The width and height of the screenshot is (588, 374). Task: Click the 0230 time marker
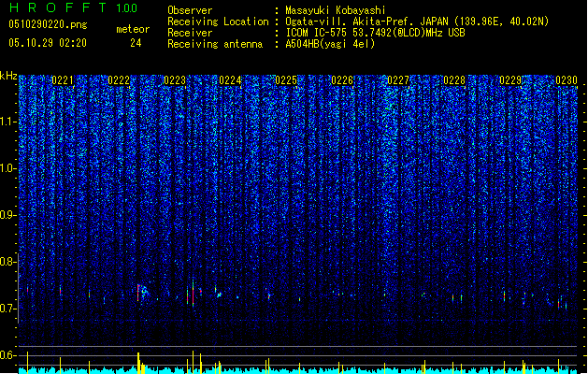click(566, 80)
